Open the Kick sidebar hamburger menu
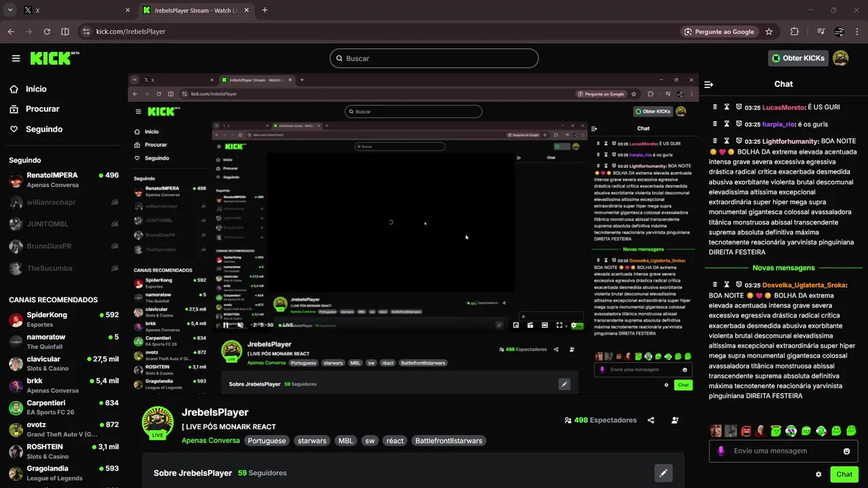 (x=16, y=58)
